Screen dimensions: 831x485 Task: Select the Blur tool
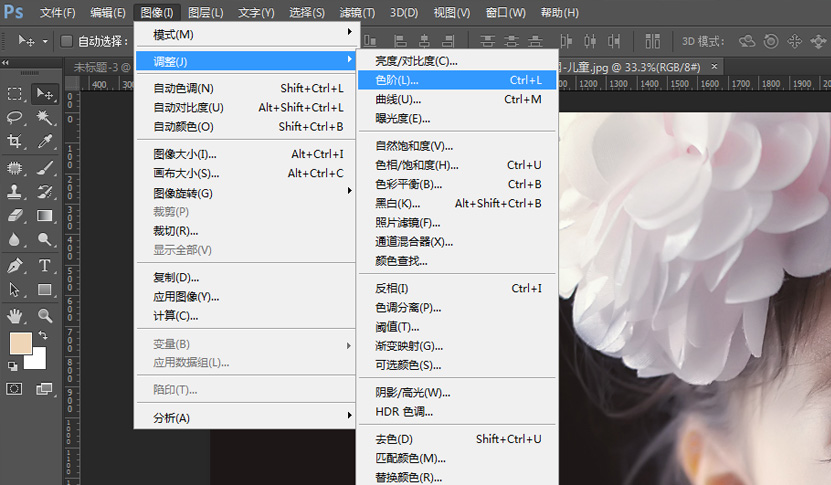point(14,240)
